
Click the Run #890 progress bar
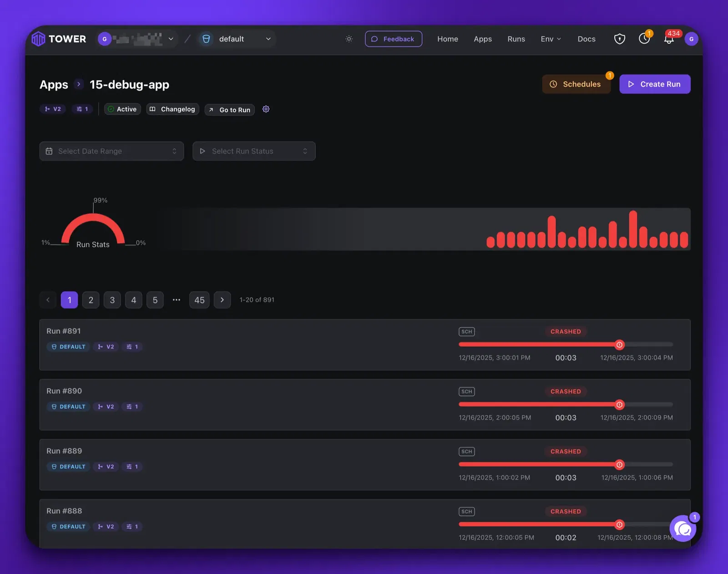click(537, 405)
